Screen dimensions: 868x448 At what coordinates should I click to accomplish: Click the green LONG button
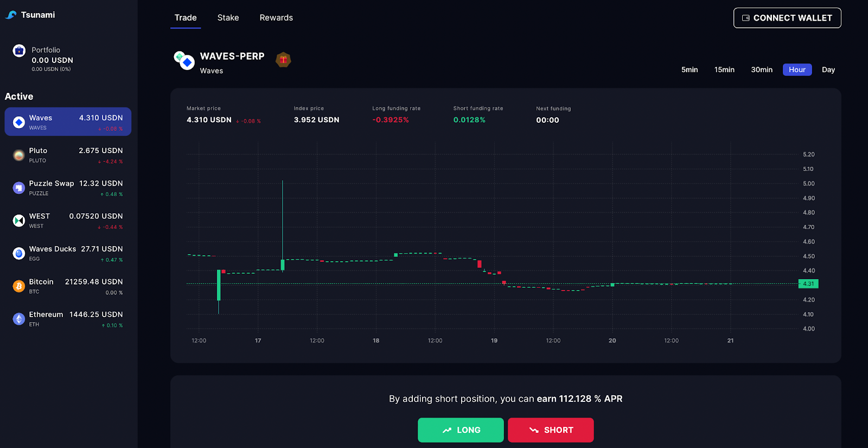[x=461, y=430]
